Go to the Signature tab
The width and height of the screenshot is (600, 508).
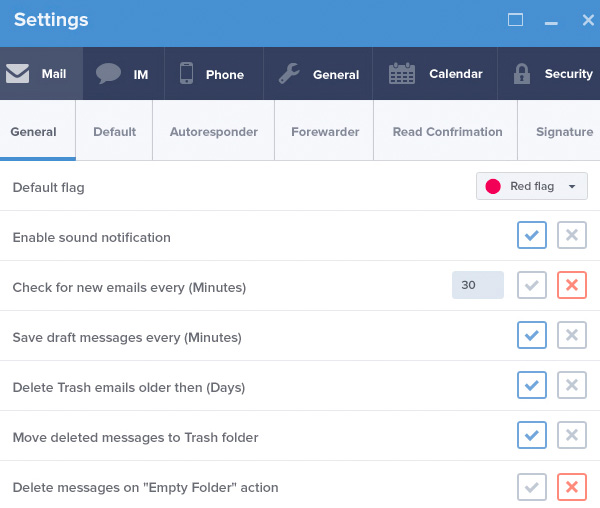pyautogui.click(x=564, y=132)
